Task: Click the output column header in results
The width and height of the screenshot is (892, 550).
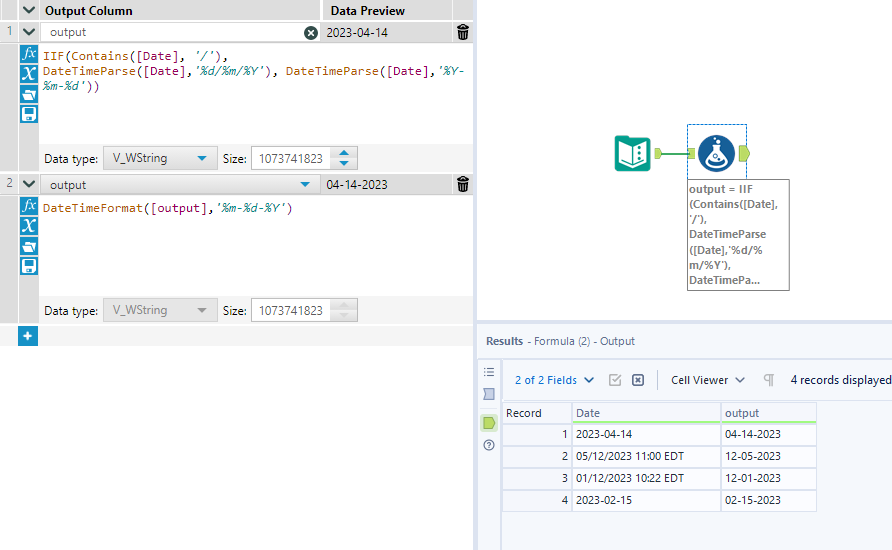Action: pyautogui.click(x=768, y=413)
